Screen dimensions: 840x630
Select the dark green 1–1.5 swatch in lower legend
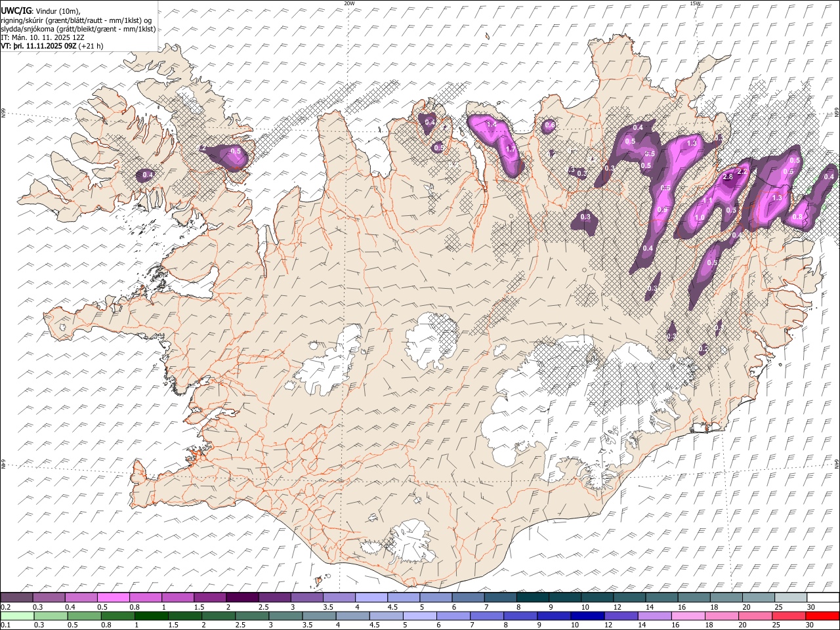click(x=152, y=616)
